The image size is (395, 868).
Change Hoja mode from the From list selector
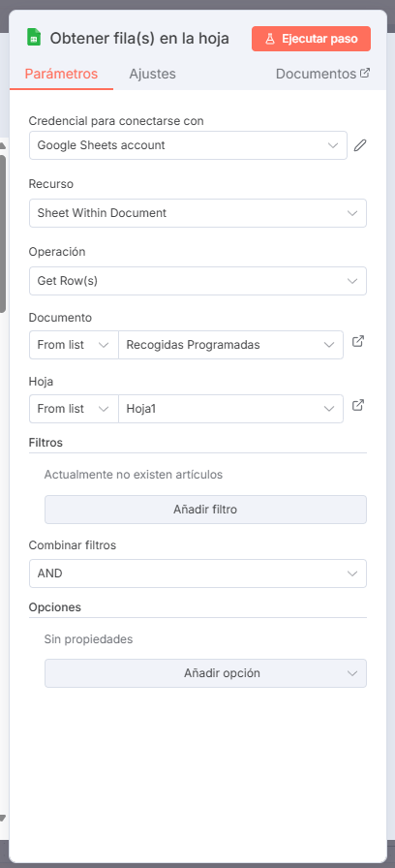(x=74, y=409)
